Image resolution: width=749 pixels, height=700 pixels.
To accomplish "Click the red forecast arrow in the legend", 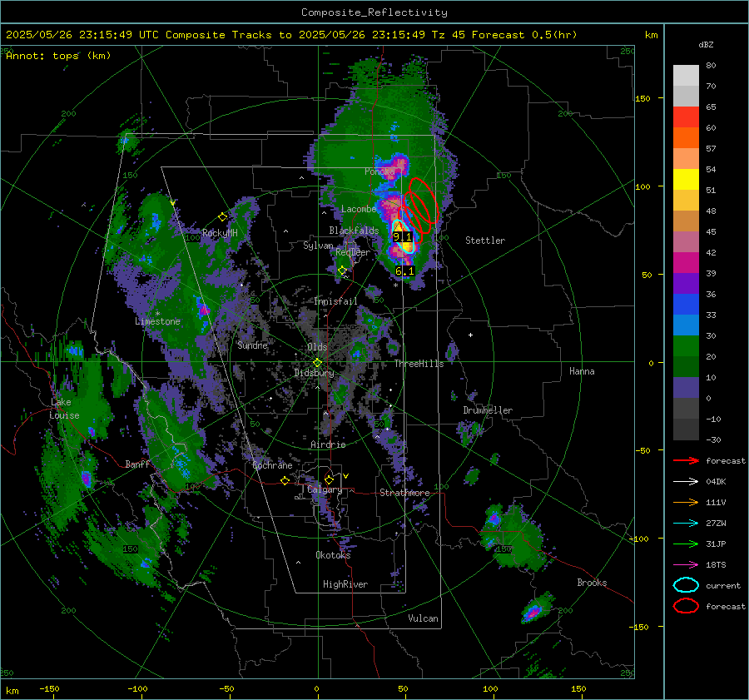I will click(686, 460).
